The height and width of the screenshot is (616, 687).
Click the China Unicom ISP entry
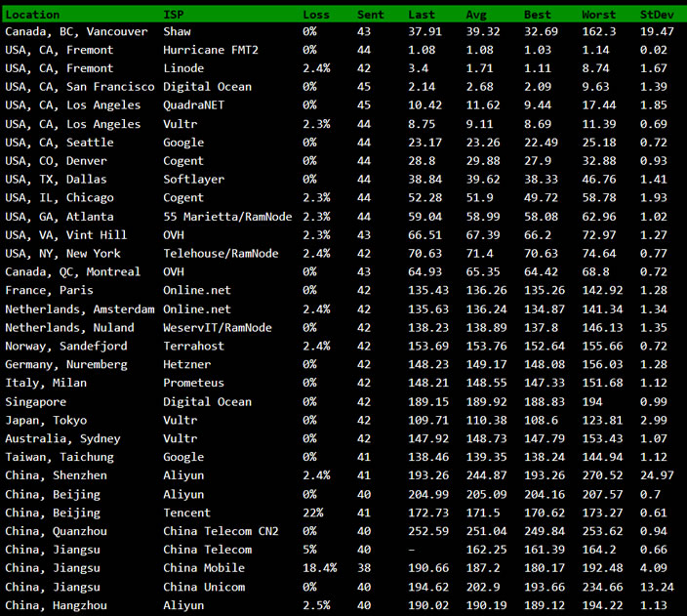[x=204, y=587]
